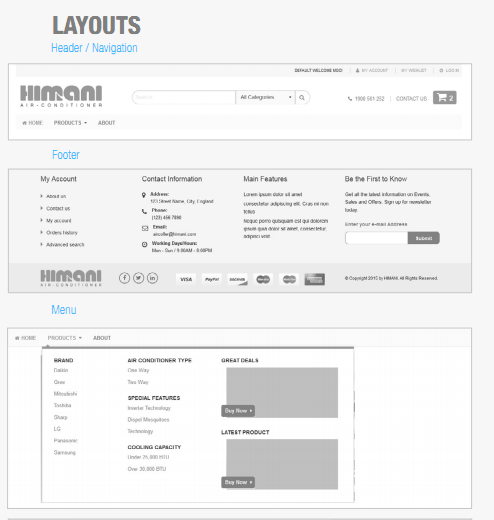The image size is (494, 520).
Task: Click the Submit newsletter button
Action: [x=423, y=238]
